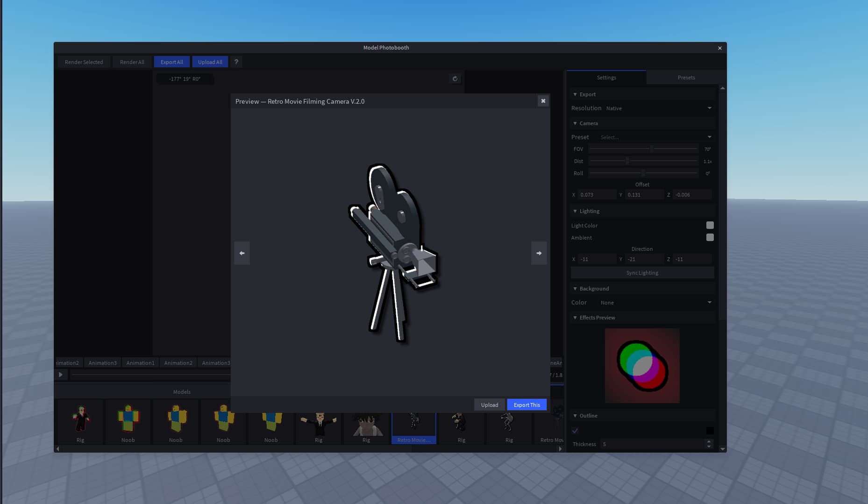
Task: Toggle the Outline enabled checkbox
Action: click(x=575, y=431)
